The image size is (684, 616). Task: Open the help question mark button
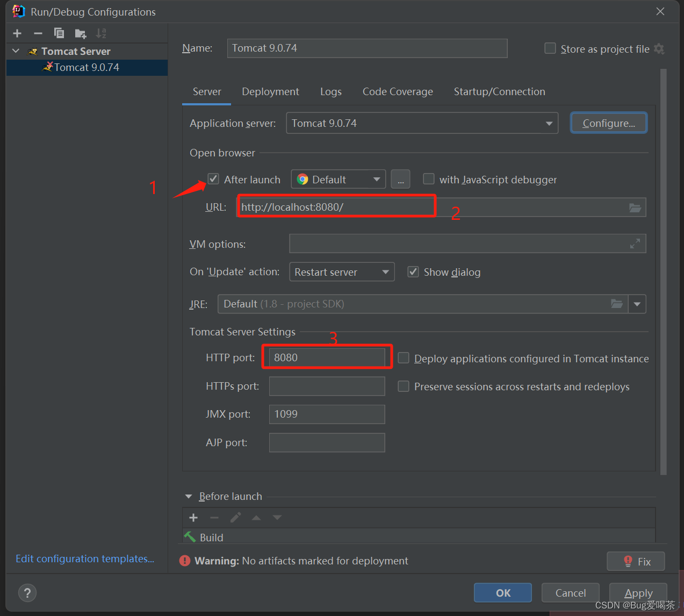tap(27, 593)
